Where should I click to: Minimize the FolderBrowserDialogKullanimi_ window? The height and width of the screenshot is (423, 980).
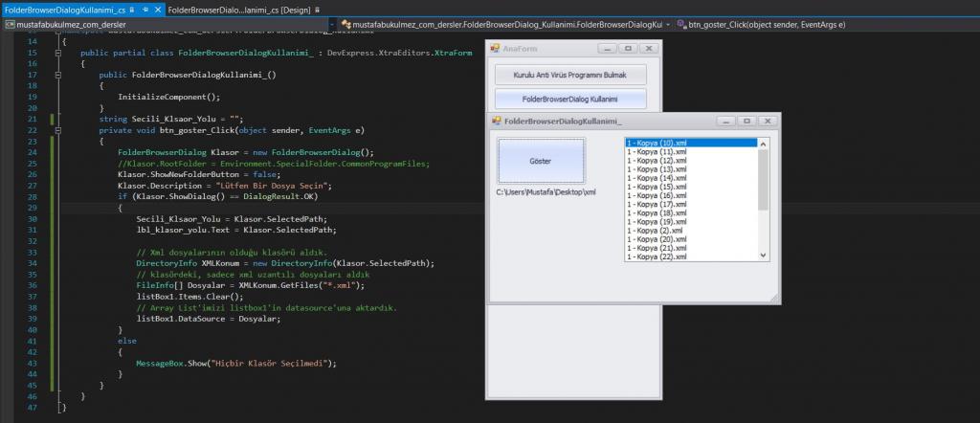725,122
